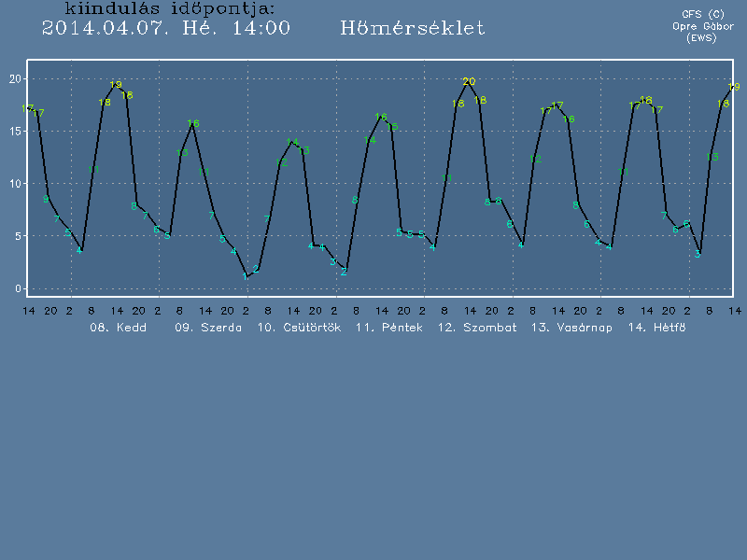Click the 10 mark on the temperature axis

(14, 184)
